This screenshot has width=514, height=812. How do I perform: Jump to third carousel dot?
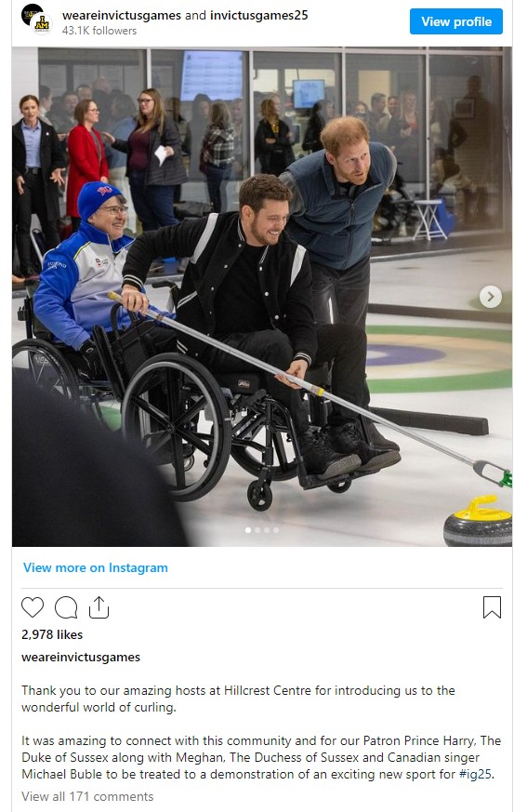[267, 530]
